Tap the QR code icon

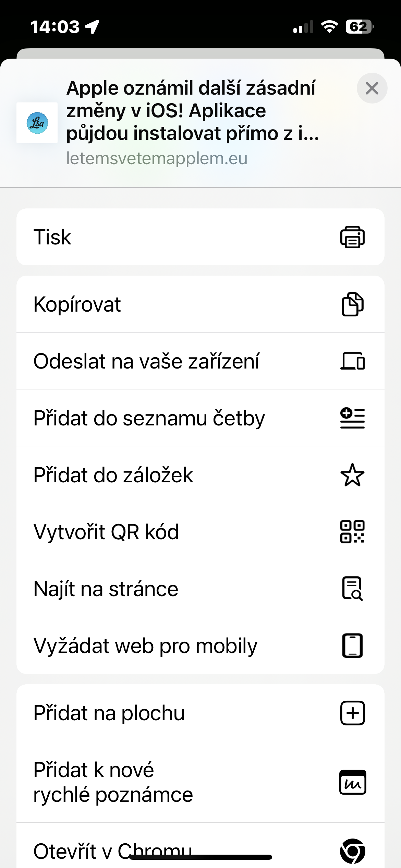(x=352, y=532)
